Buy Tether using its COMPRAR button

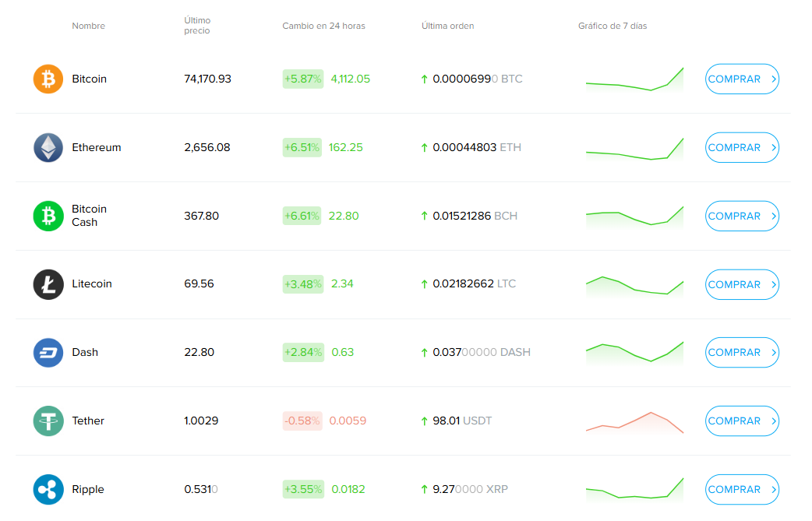point(741,421)
